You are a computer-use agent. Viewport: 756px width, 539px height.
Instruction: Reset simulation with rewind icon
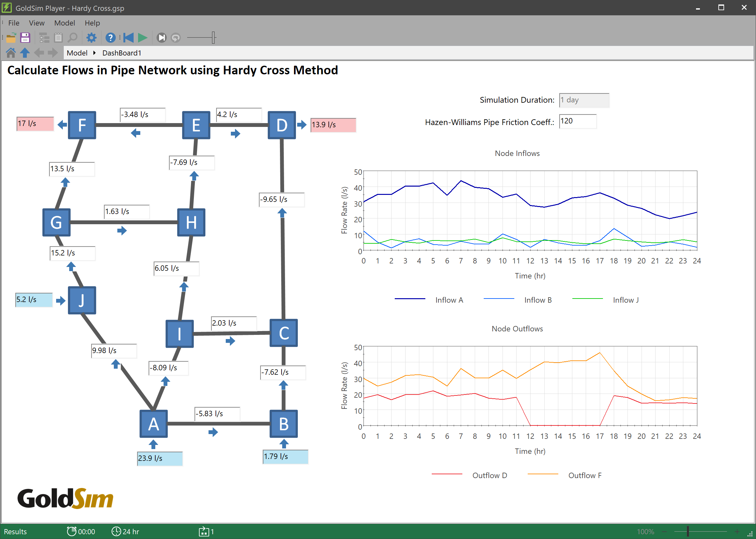[x=128, y=38]
